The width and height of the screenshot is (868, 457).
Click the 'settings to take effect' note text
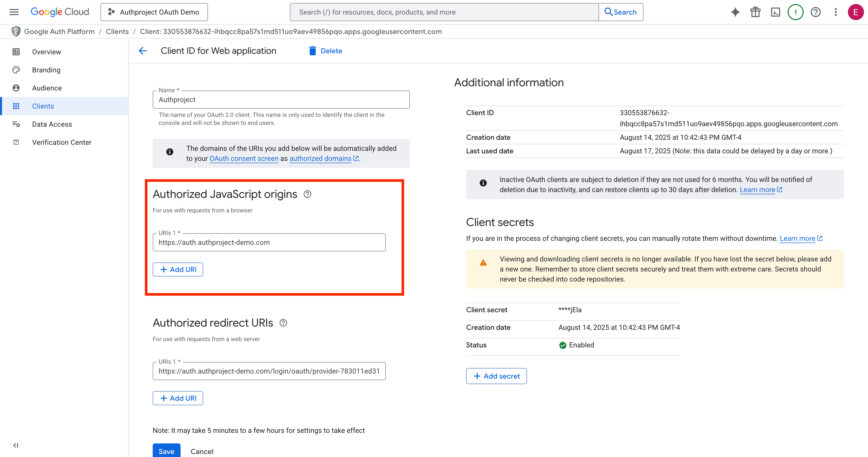point(259,431)
